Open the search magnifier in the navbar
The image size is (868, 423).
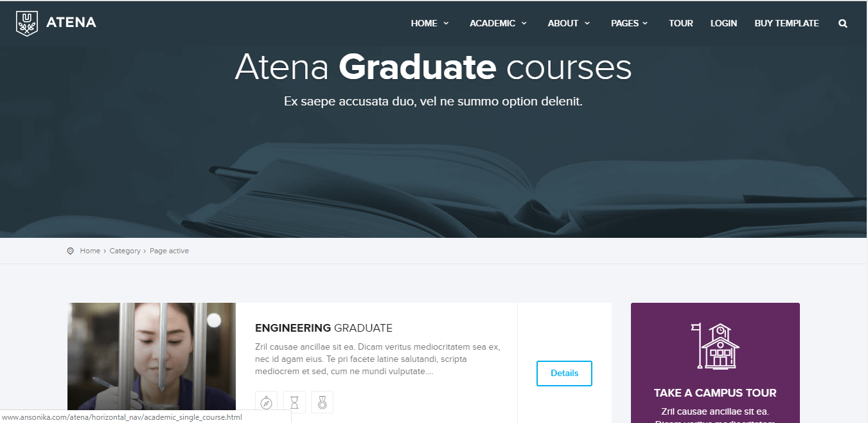tap(842, 24)
